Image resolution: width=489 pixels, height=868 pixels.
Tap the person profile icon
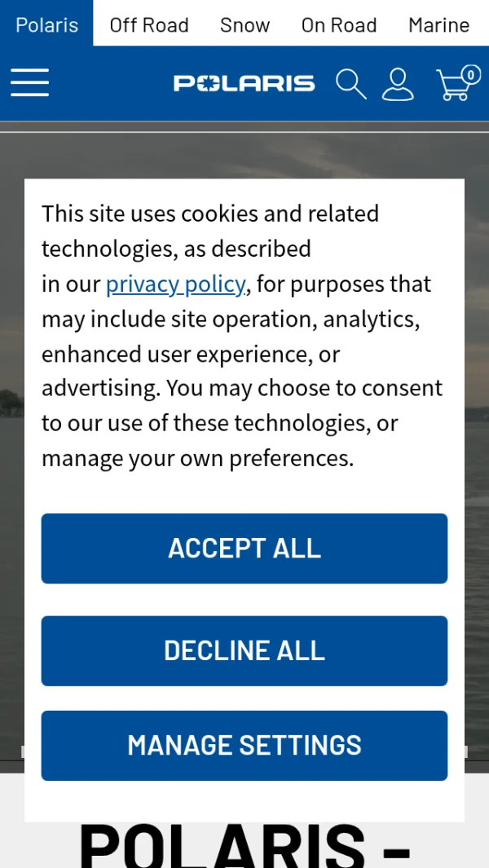pyautogui.click(x=398, y=83)
